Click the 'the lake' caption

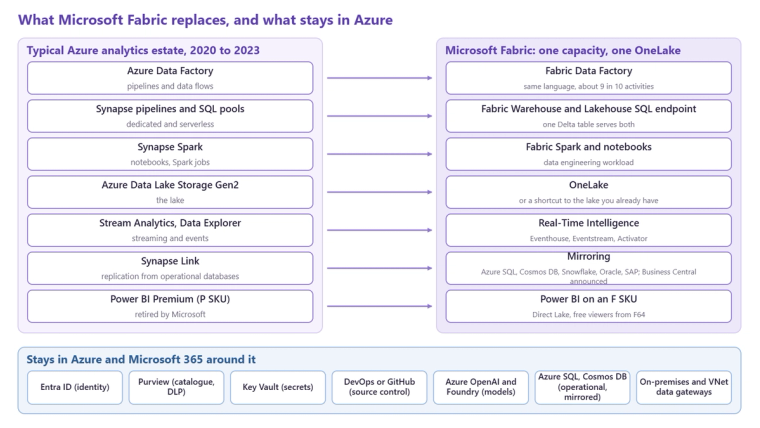click(x=170, y=200)
